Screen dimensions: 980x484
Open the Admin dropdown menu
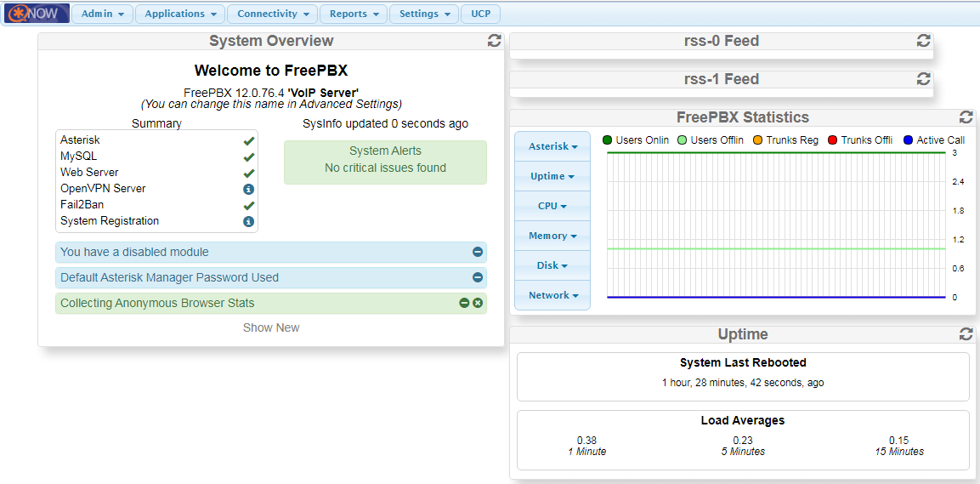[x=102, y=14]
